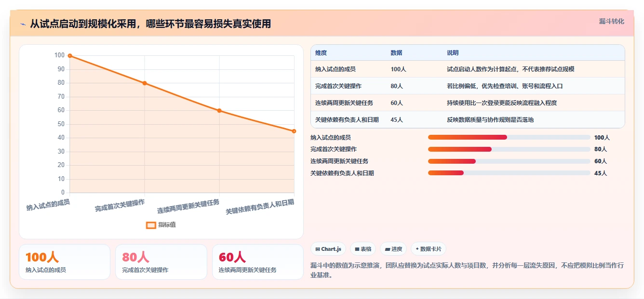
Task: Open the 60人 连续两周更新关键任务 card
Action: point(258,262)
